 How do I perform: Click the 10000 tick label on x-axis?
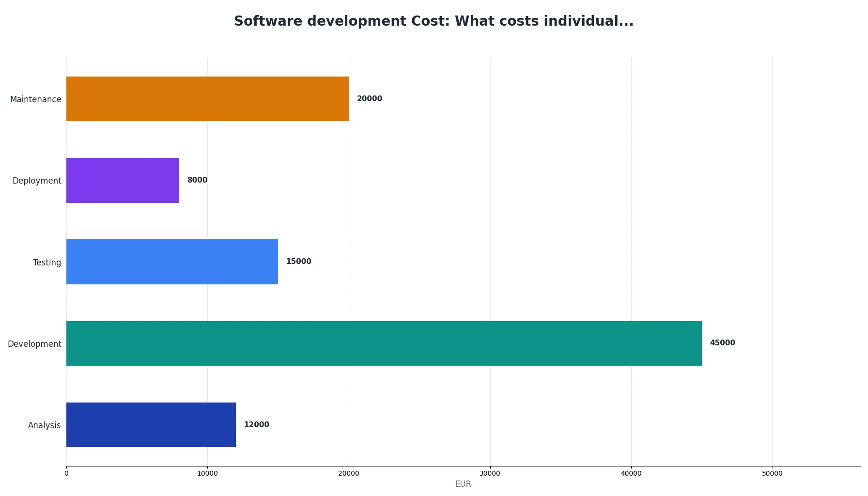click(x=207, y=474)
